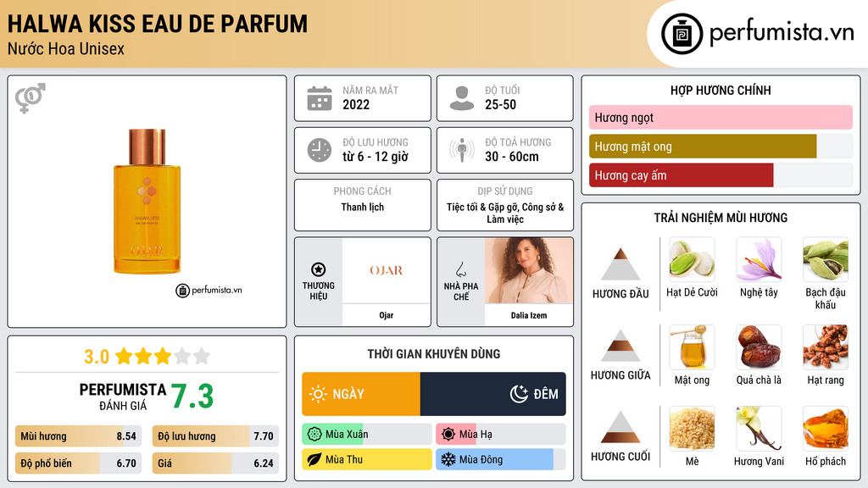Viewport: 868px width, 488px height.
Task: Click the Ojar brand logo
Action: (387, 270)
